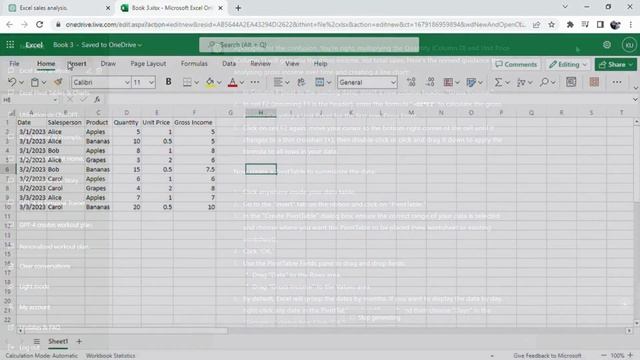Open more font options ellipsis
640x360 pixels.
pyautogui.click(x=255, y=82)
